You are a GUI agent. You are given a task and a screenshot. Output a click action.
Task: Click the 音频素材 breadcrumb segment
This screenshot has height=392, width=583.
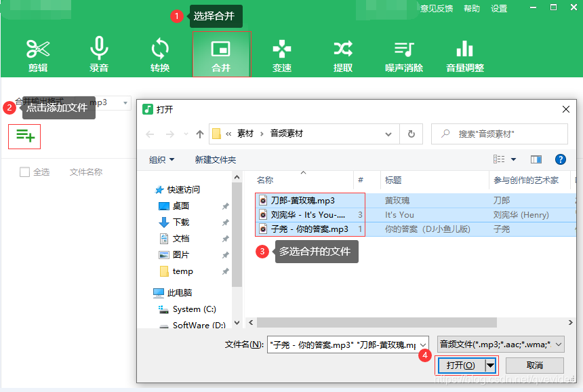coord(287,134)
